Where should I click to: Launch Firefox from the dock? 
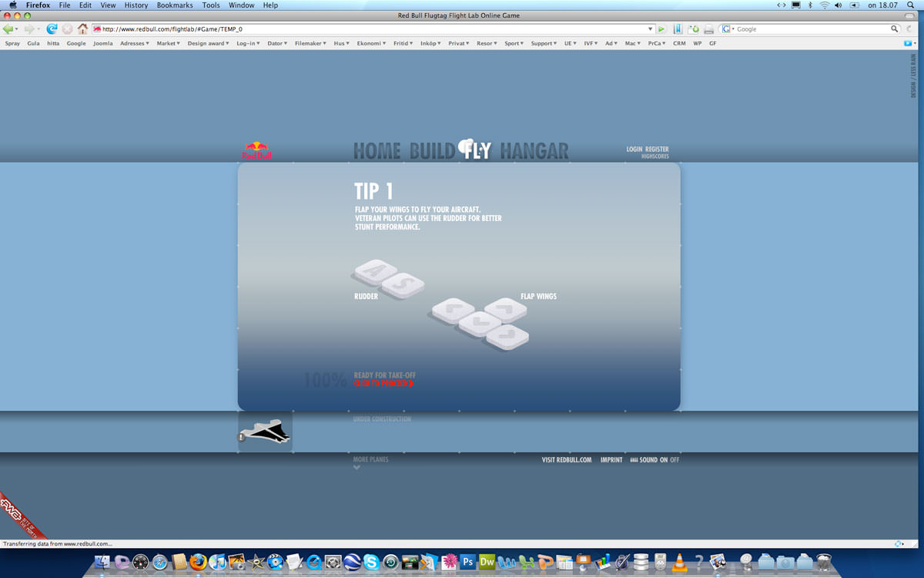198,562
